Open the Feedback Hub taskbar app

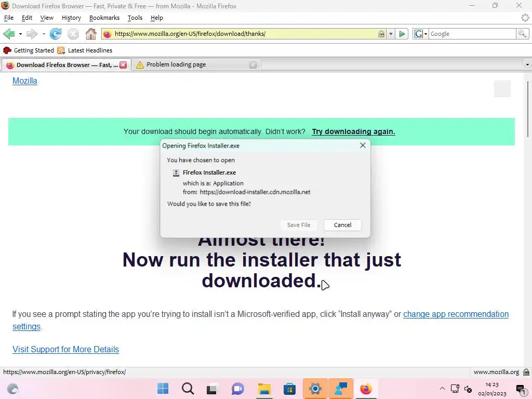click(341, 389)
